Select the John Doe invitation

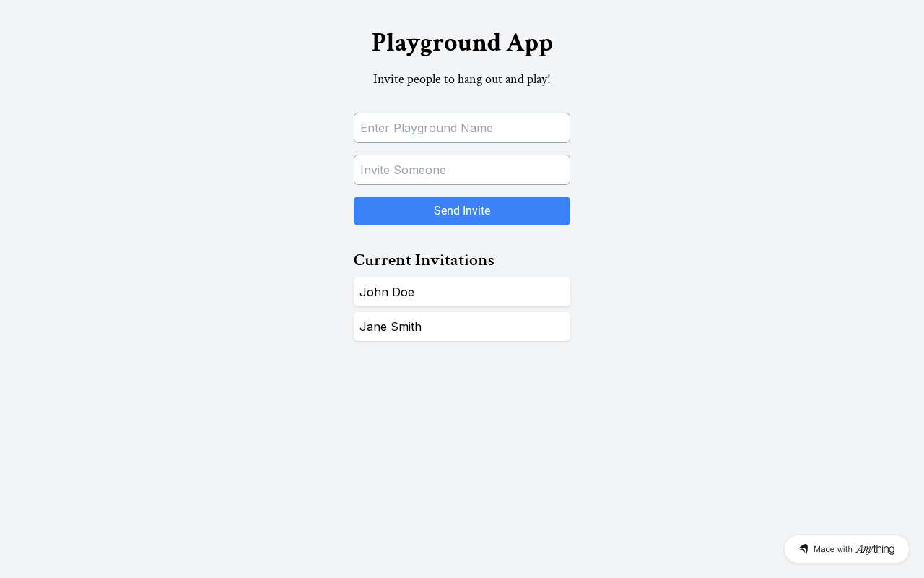coord(462,292)
